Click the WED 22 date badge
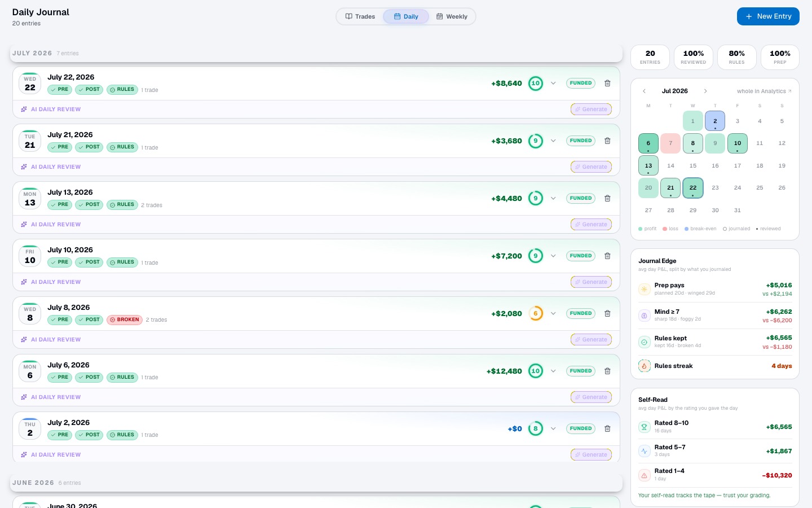Screen dimensions: 812x508 pyautogui.click(x=30, y=83)
